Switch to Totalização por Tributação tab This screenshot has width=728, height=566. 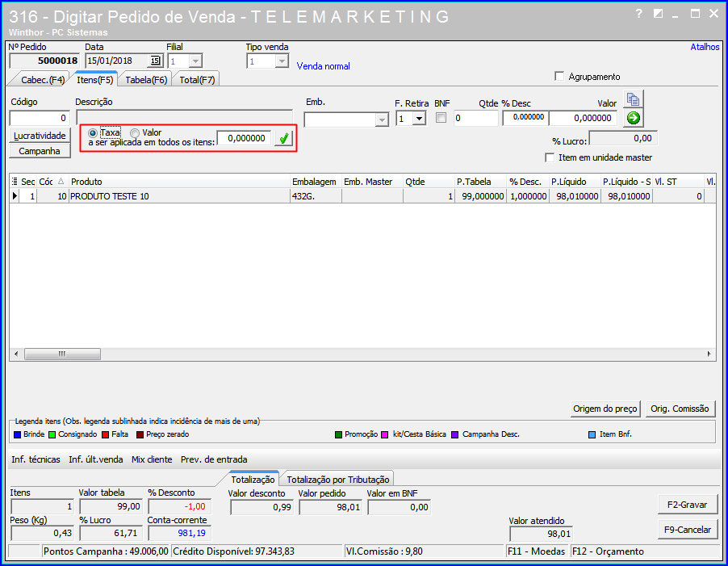coord(338,479)
